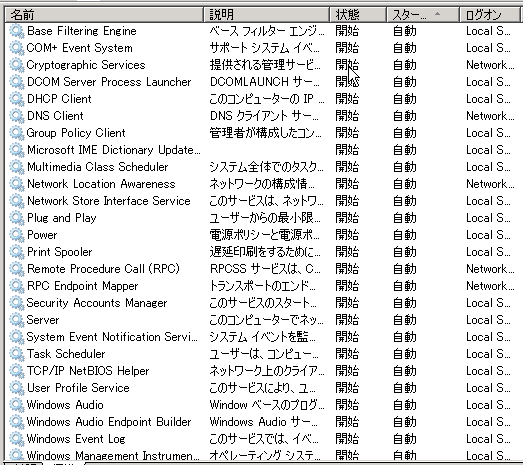The width and height of the screenshot is (523, 465).
Task: Click the Group Policy Client name
Action: [76, 133]
